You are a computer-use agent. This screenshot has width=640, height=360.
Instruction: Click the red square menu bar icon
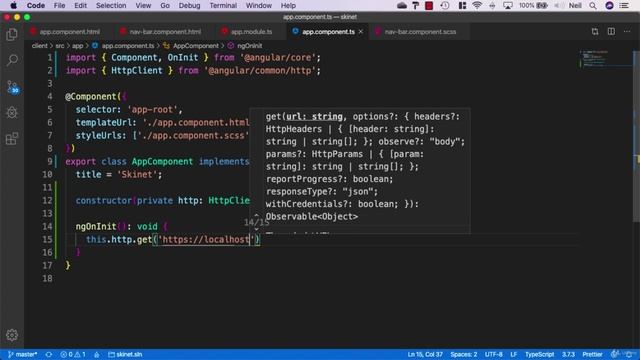coord(429,5)
